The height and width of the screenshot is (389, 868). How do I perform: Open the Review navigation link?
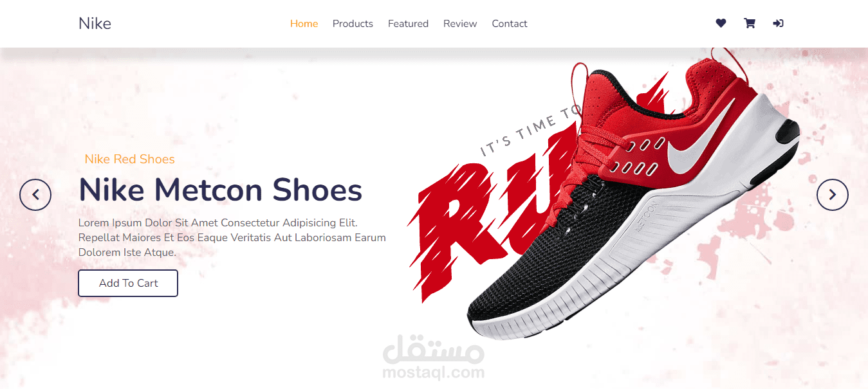coord(460,24)
